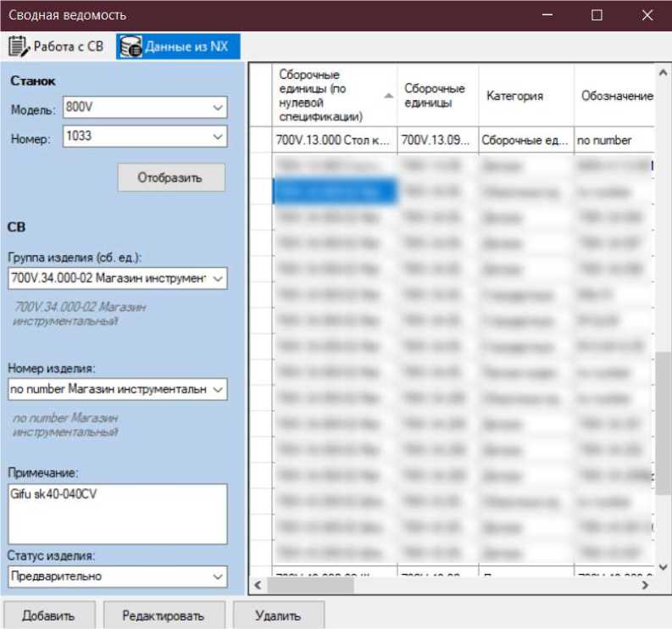Image resolution: width=672 pixels, height=629 pixels.
Task: Click the vertical scrollbar down arrow
Action: (x=663, y=567)
